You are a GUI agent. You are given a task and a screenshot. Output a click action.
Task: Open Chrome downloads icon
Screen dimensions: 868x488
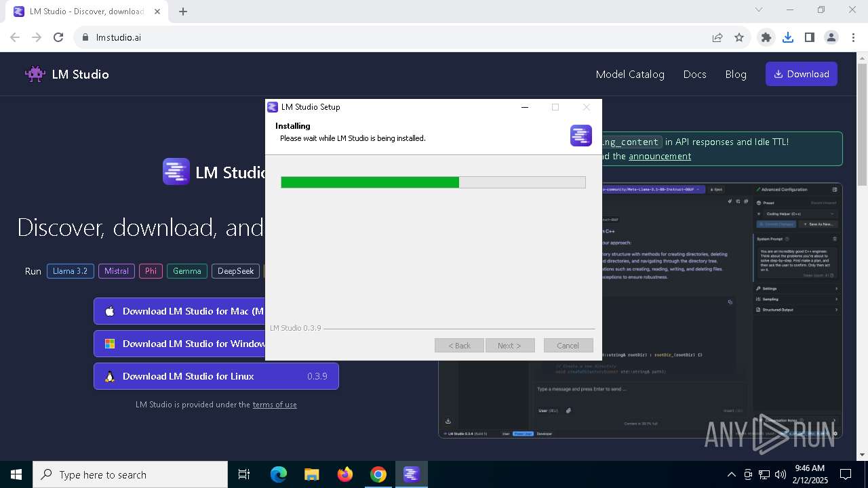tap(788, 37)
